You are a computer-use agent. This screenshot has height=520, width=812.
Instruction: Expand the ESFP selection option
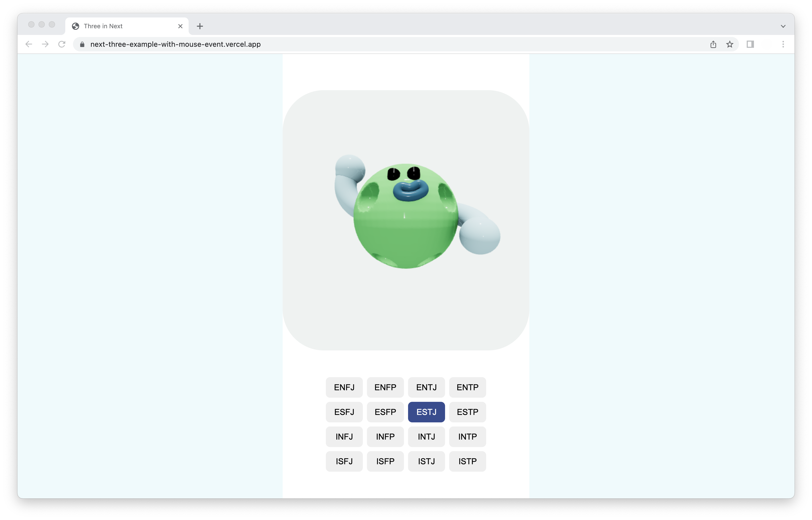tap(385, 412)
